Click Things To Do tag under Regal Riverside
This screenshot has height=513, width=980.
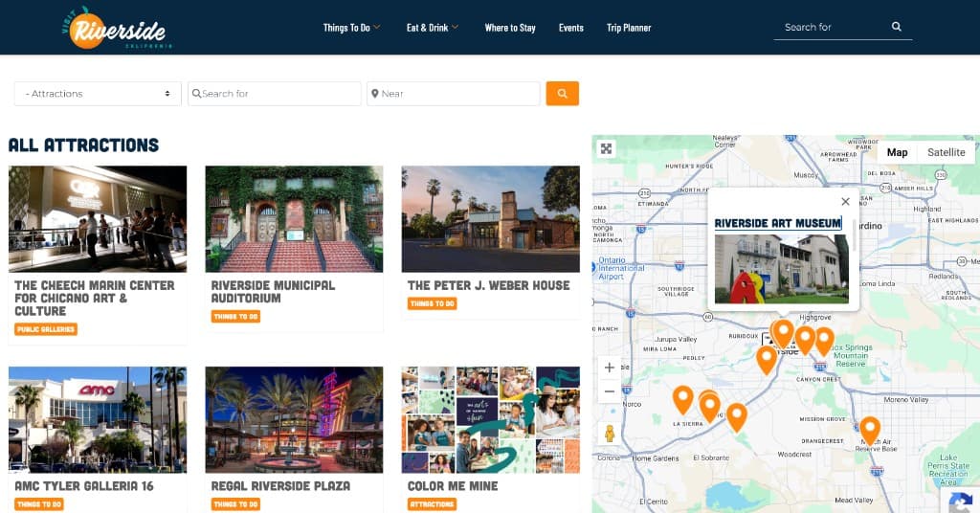(x=235, y=504)
